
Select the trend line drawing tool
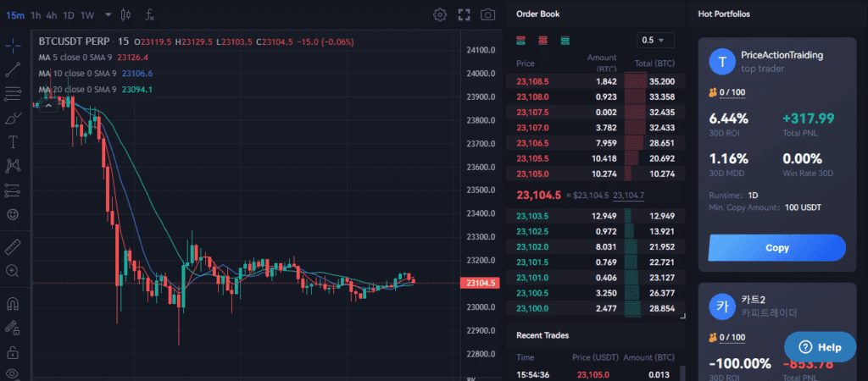pyautogui.click(x=13, y=69)
